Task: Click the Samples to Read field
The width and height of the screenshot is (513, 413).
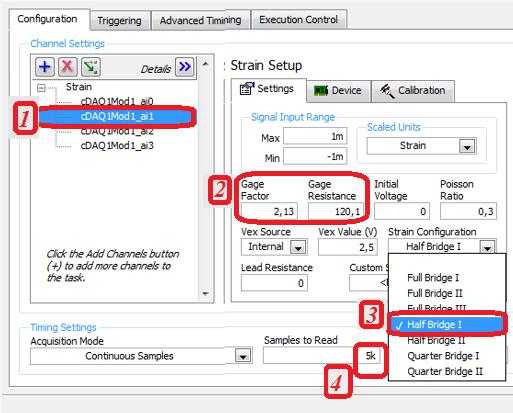Action: coord(323,356)
